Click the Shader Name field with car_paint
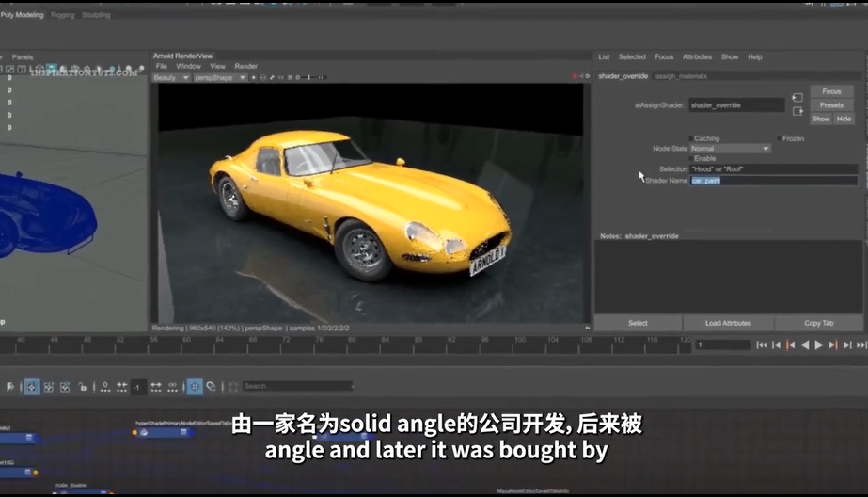Viewport: 868px width, 497px height. 773,181
